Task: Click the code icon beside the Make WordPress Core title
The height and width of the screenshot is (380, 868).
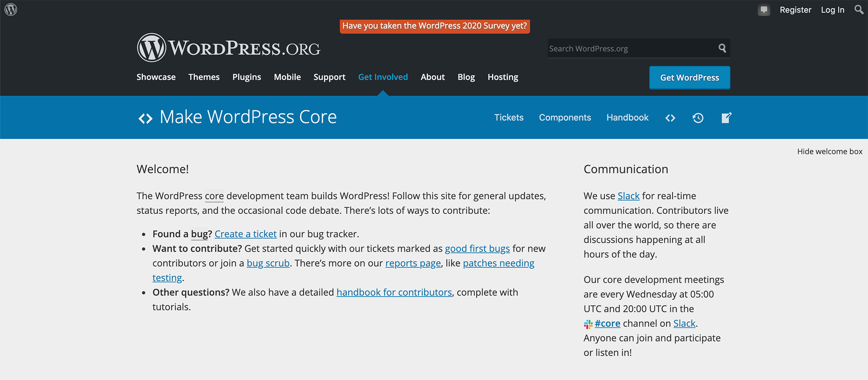Action: pos(145,118)
